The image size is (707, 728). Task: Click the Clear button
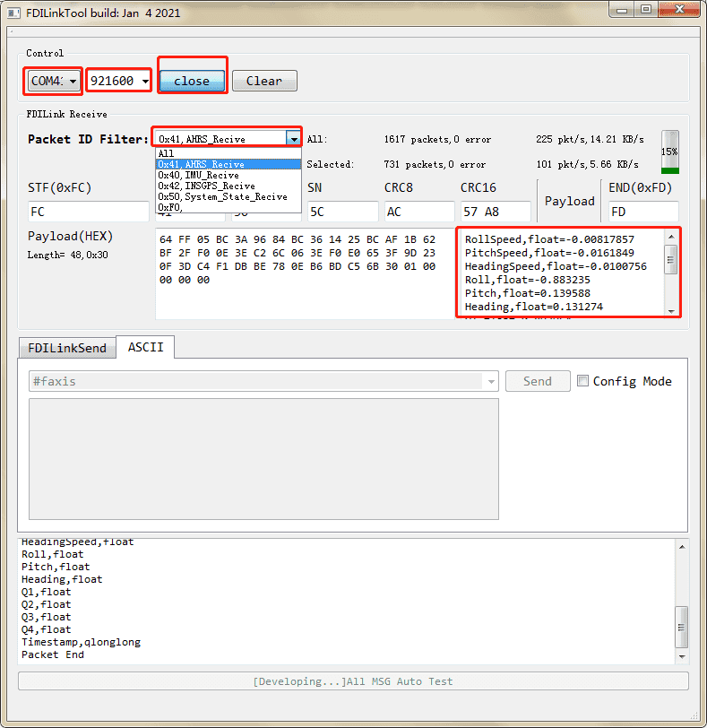point(264,82)
